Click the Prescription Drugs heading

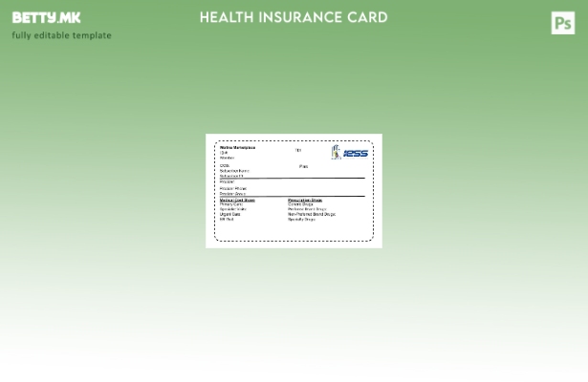305,200
